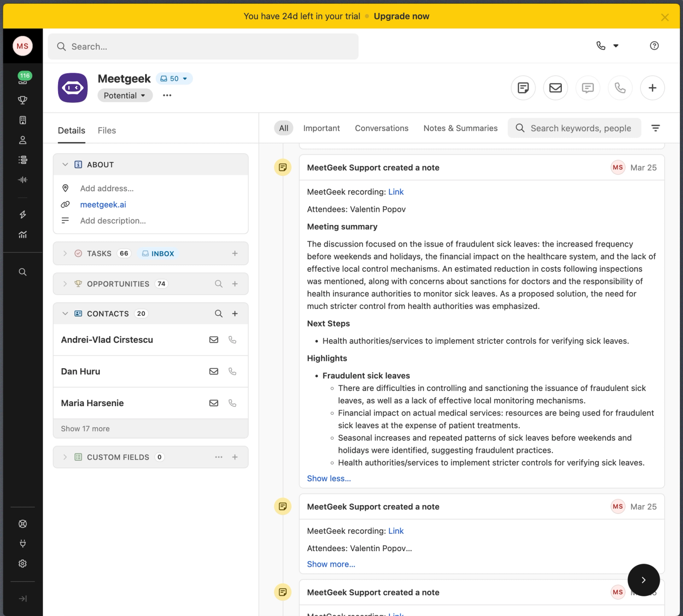Image resolution: width=683 pixels, height=616 pixels.
Task: Email Andrei-Vlad Cirstescu via envelope icon
Action: click(214, 340)
